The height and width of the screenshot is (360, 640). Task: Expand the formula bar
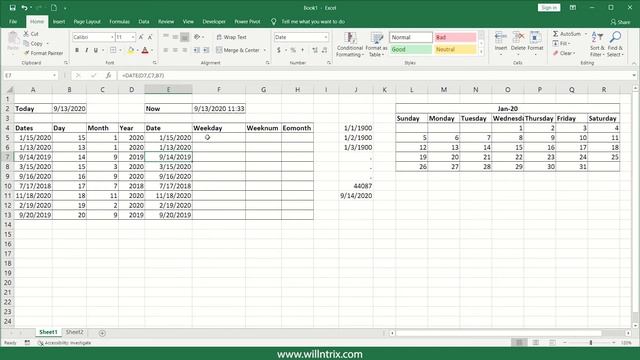pyautogui.click(x=634, y=76)
